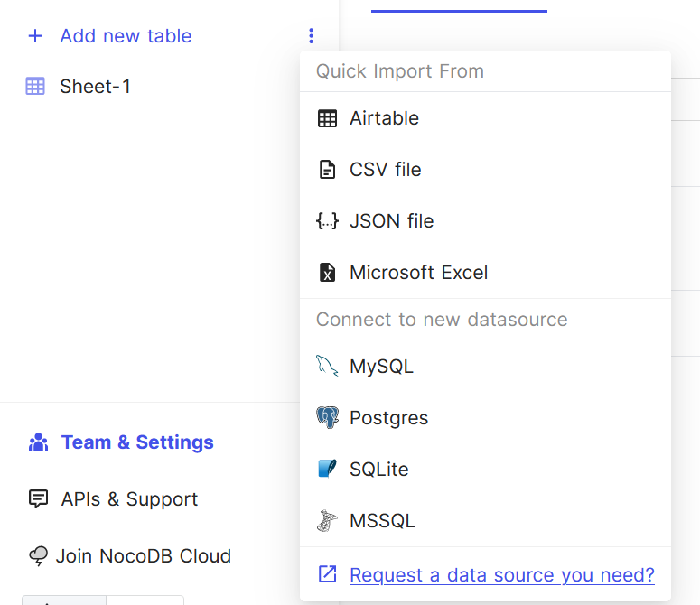Viewport: 700px width, 605px height.
Task: Click the MySQL dolphin icon
Action: pyautogui.click(x=327, y=367)
